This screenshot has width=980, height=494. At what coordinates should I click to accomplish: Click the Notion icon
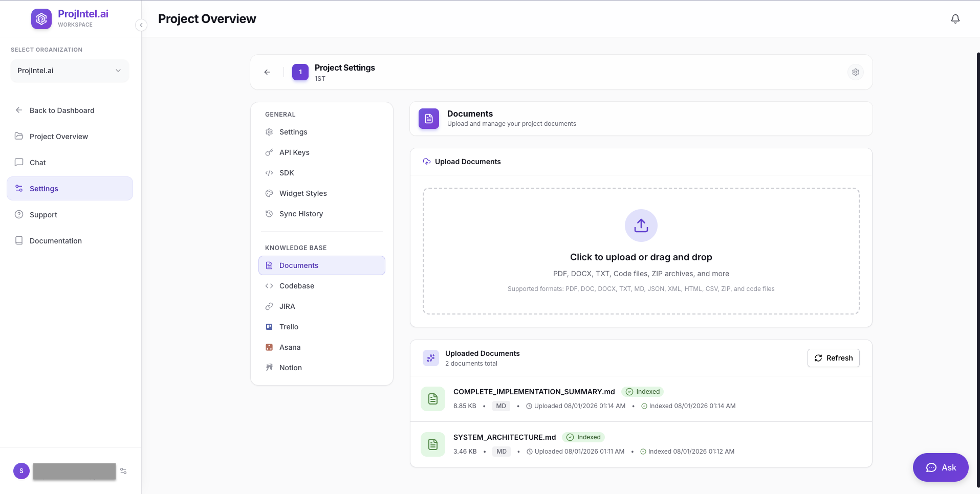point(269,367)
